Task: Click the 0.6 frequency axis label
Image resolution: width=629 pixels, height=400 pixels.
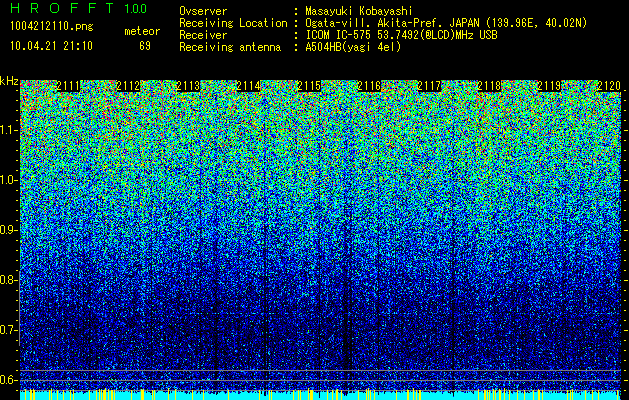Action: (9, 380)
